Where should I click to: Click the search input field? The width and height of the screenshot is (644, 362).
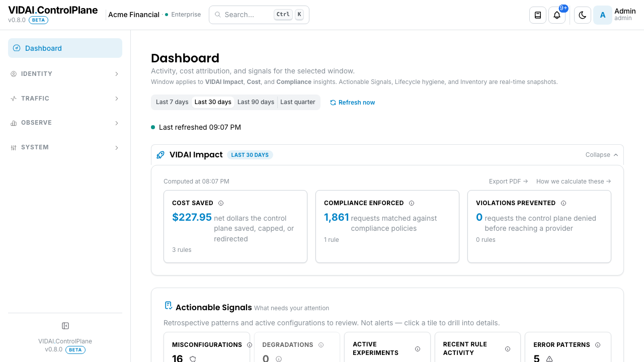click(259, 15)
